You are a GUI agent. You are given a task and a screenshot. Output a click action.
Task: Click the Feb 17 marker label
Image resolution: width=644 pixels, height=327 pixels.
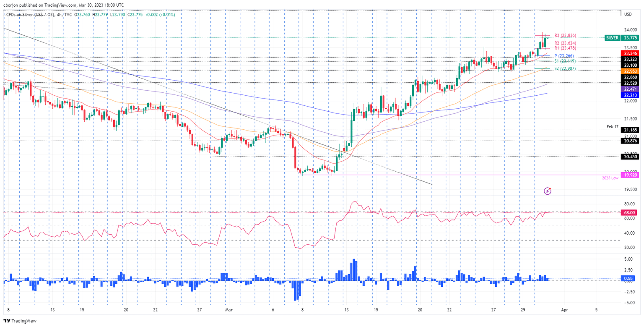pyautogui.click(x=613, y=126)
